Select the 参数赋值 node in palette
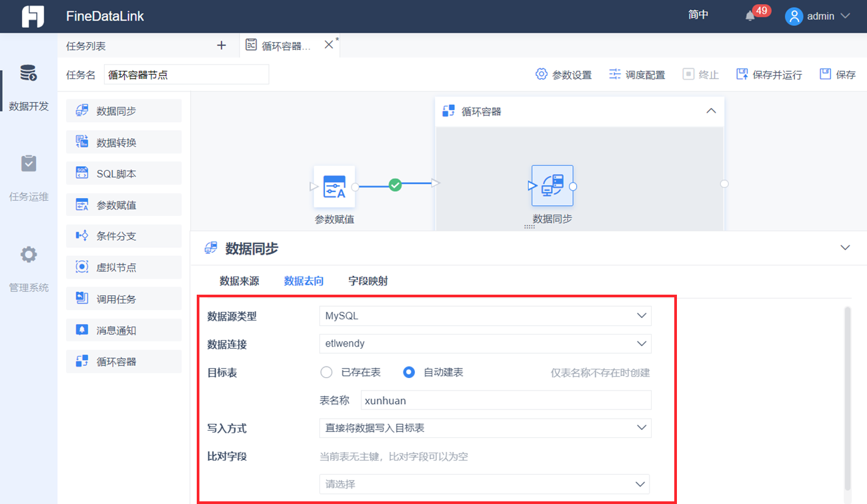The width and height of the screenshot is (867, 504). tap(124, 205)
